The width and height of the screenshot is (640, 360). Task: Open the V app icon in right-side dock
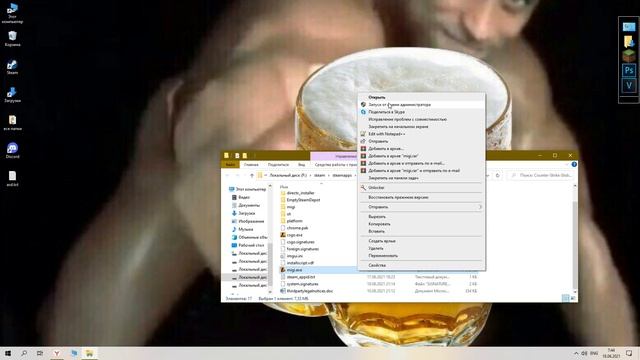629,85
